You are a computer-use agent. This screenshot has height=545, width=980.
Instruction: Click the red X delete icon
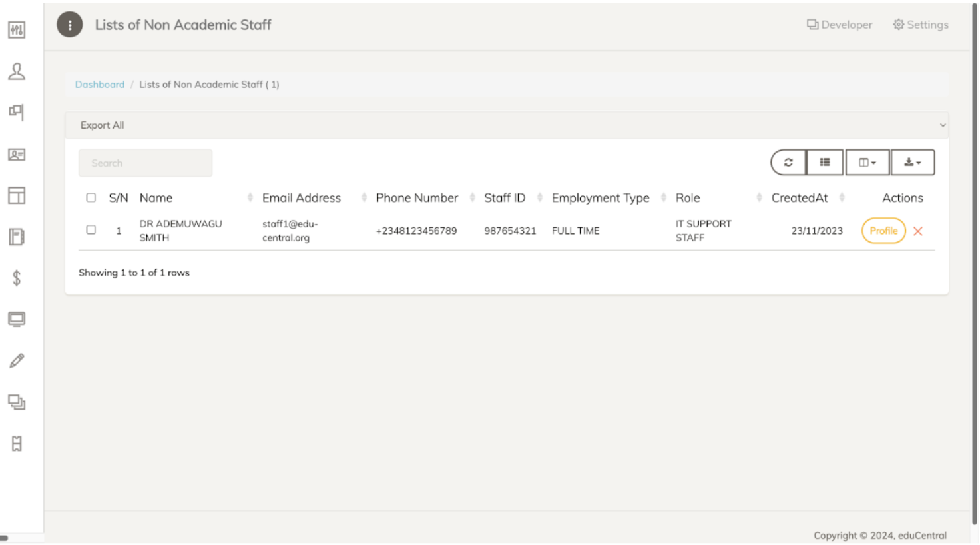pos(918,231)
